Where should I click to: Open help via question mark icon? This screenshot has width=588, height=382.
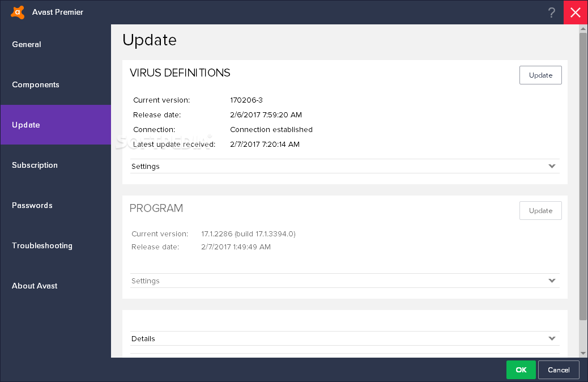[551, 12]
